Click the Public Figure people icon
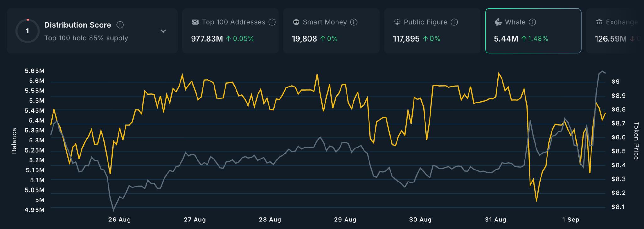This screenshot has height=229, width=644. (x=397, y=22)
